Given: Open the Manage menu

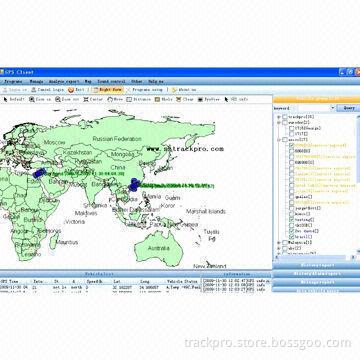Looking at the screenshot, I should click(36, 81).
